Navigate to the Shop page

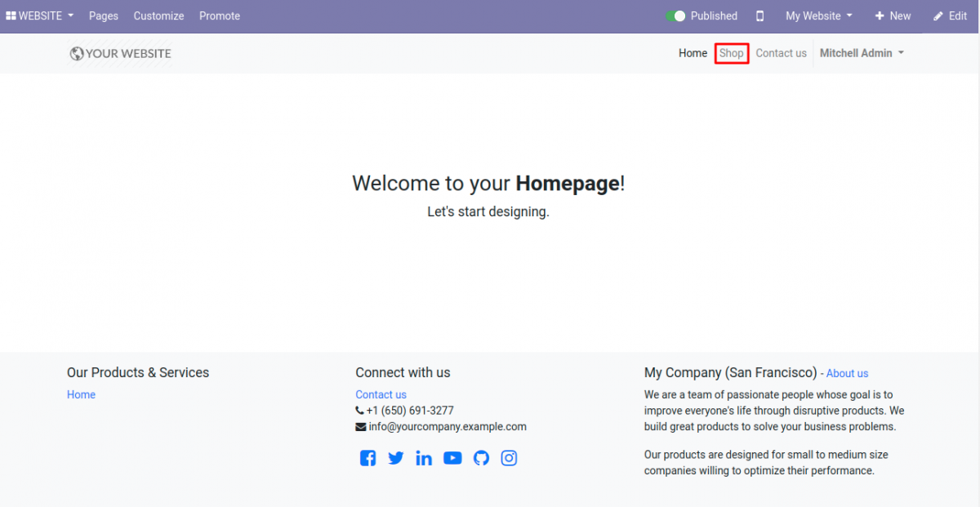point(731,53)
